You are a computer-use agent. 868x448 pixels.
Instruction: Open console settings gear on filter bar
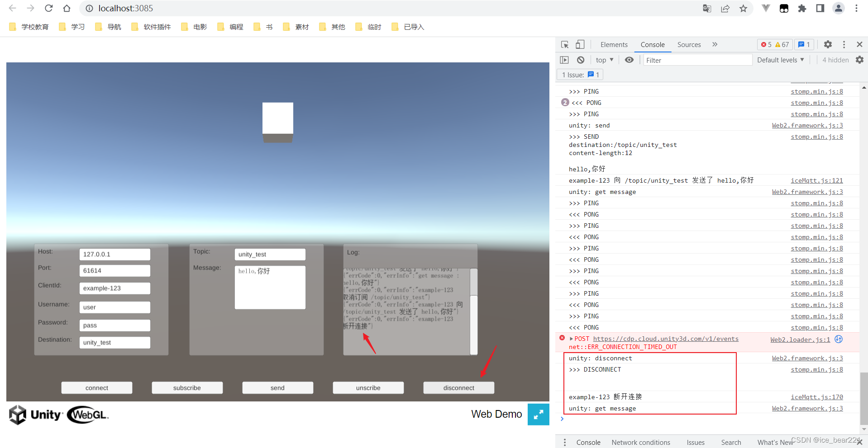pos(859,59)
